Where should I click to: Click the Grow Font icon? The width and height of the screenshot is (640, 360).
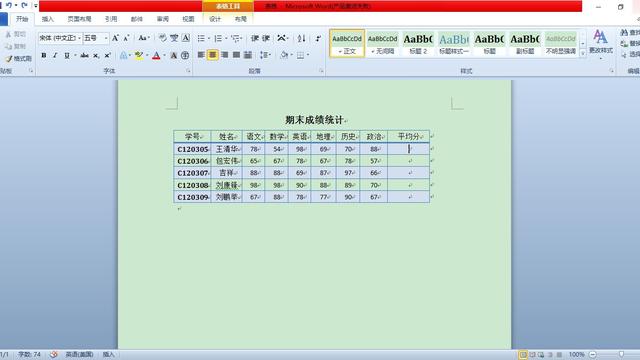[115, 38]
